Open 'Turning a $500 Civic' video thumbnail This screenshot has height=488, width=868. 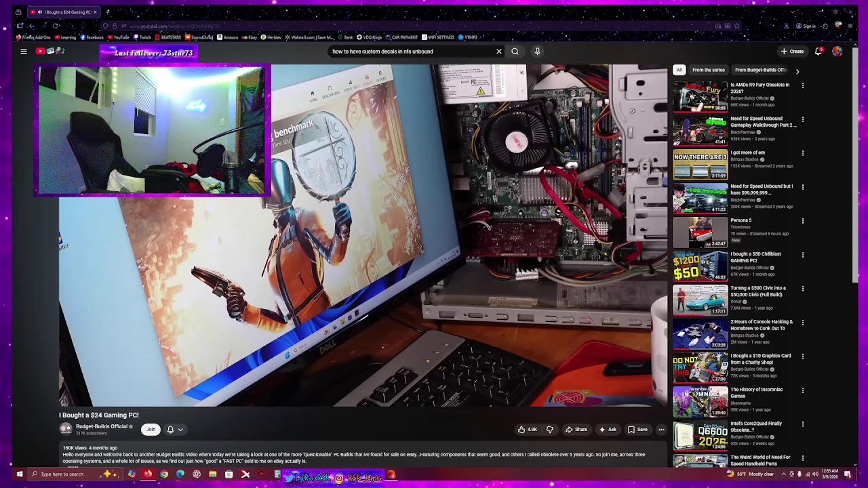point(700,300)
